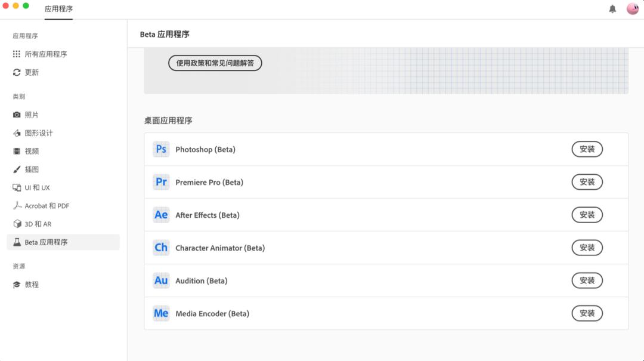Go to 更新 in the sidebar
This screenshot has width=644, height=361.
[32, 72]
